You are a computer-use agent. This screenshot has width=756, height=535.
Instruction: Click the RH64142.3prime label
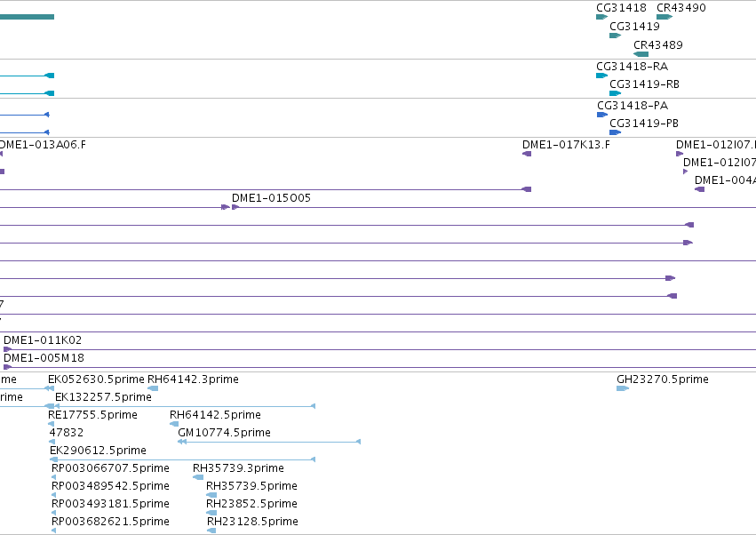pyautogui.click(x=193, y=379)
